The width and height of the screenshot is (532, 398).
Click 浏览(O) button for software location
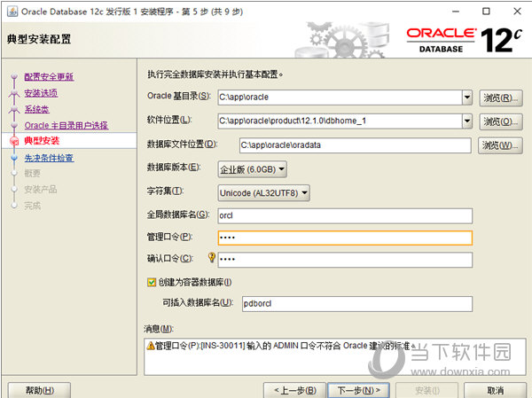[x=500, y=121]
